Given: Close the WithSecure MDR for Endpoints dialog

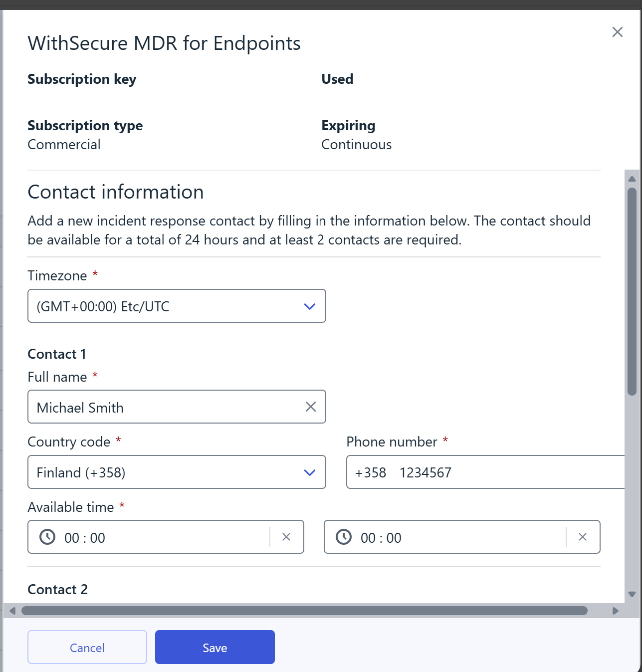Looking at the screenshot, I should click(617, 32).
